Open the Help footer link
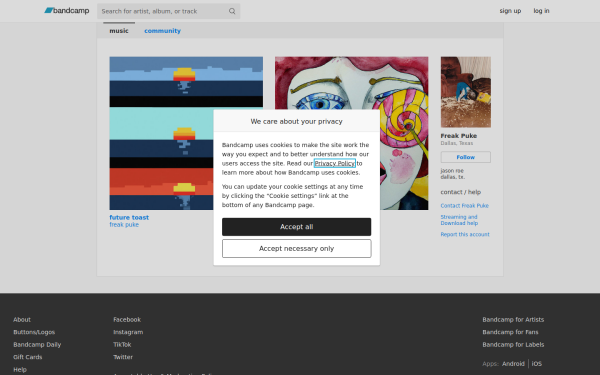The width and height of the screenshot is (600, 375). [20, 370]
